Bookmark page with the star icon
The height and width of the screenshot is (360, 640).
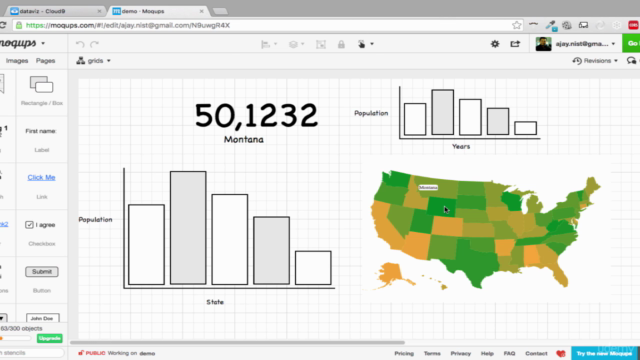pyautogui.click(x=516, y=25)
